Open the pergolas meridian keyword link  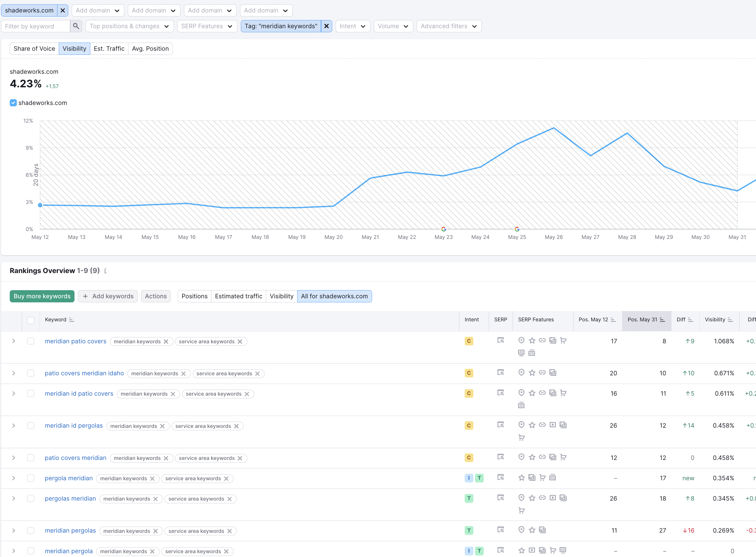pos(70,498)
